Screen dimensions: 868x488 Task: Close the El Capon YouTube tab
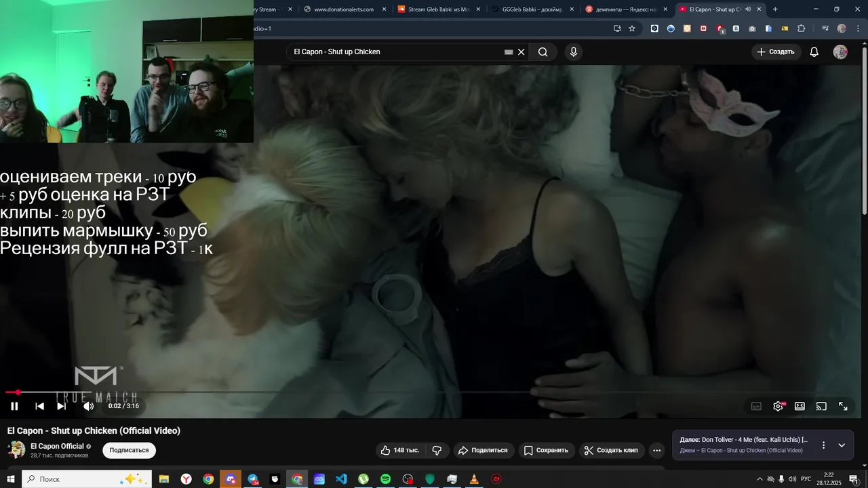(x=759, y=9)
